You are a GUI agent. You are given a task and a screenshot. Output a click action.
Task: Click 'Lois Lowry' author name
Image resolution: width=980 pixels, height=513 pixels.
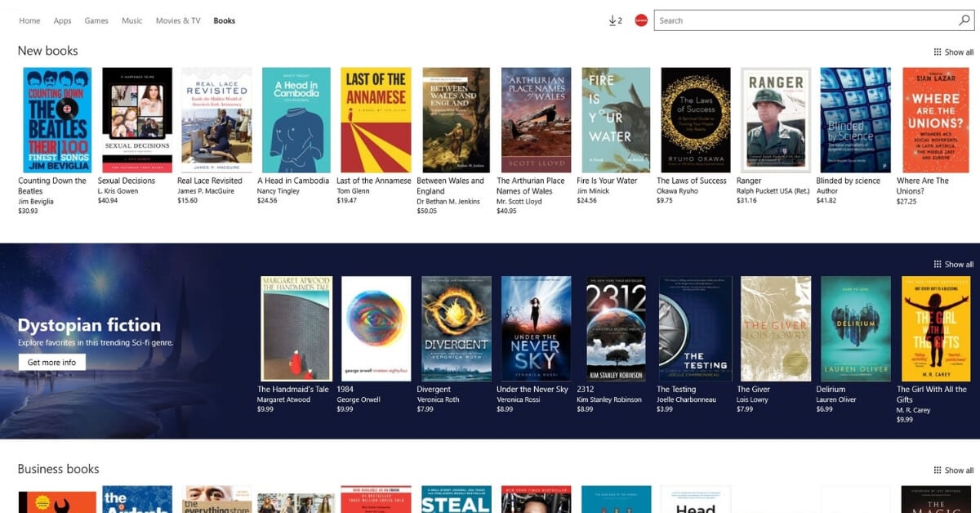(x=752, y=399)
